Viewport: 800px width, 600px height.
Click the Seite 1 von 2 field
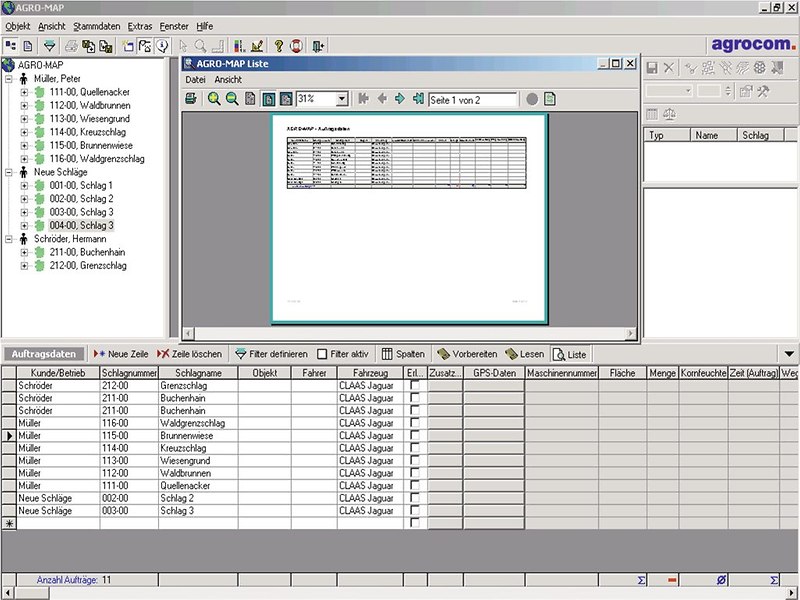pyautogui.click(x=472, y=99)
